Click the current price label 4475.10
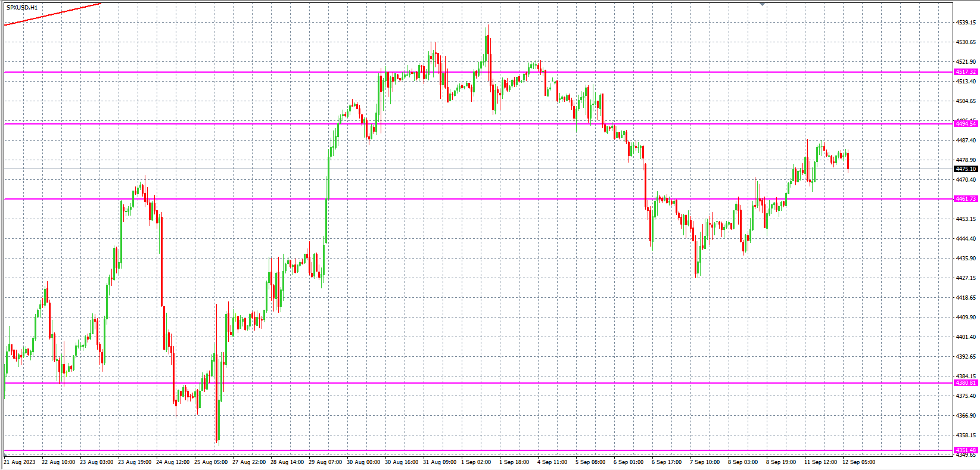Image resolution: width=980 pixels, height=470 pixels. [x=965, y=169]
